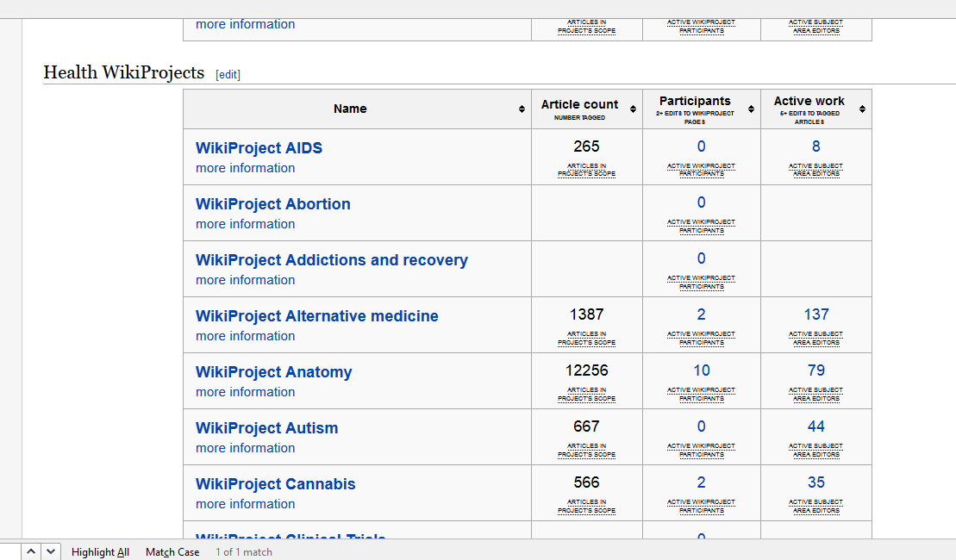The height and width of the screenshot is (560, 956).
Task: Go to previous find match arrow
Action: click(x=31, y=551)
